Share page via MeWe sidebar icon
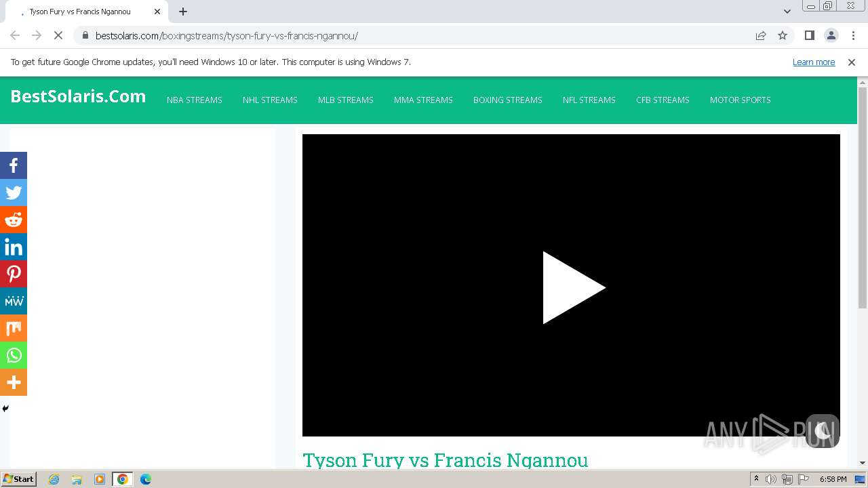The height and width of the screenshot is (488, 868). 14,301
